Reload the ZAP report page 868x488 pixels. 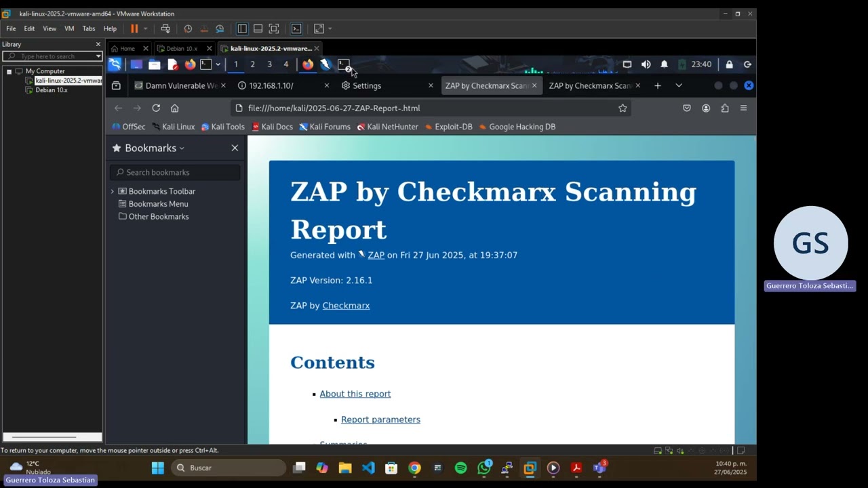coord(156,108)
